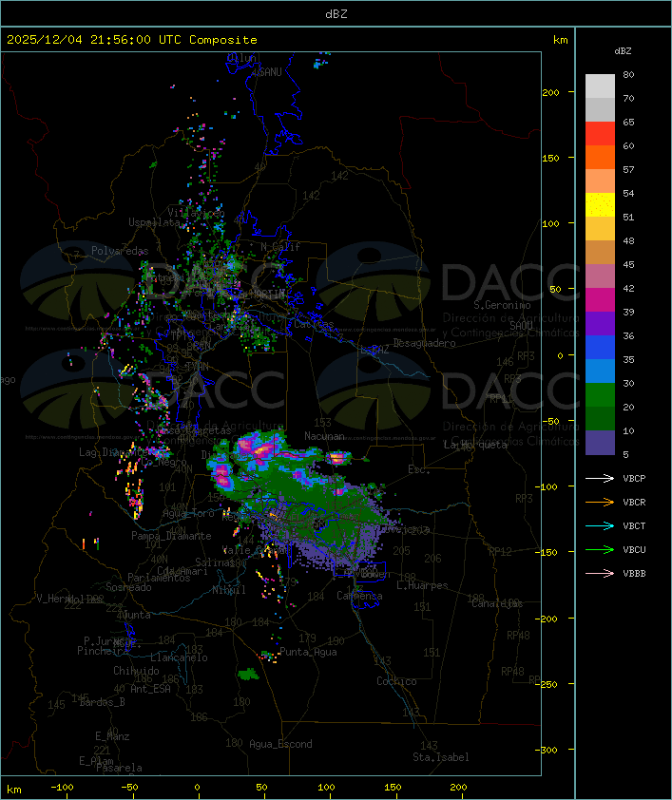The image size is (672, 800).
Task: Click the 65 value on the color scale
Action: (628, 122)
